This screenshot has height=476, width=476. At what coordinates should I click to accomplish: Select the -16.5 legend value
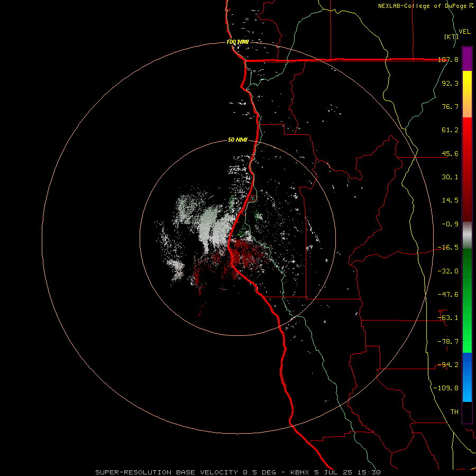tap(448, 248)
